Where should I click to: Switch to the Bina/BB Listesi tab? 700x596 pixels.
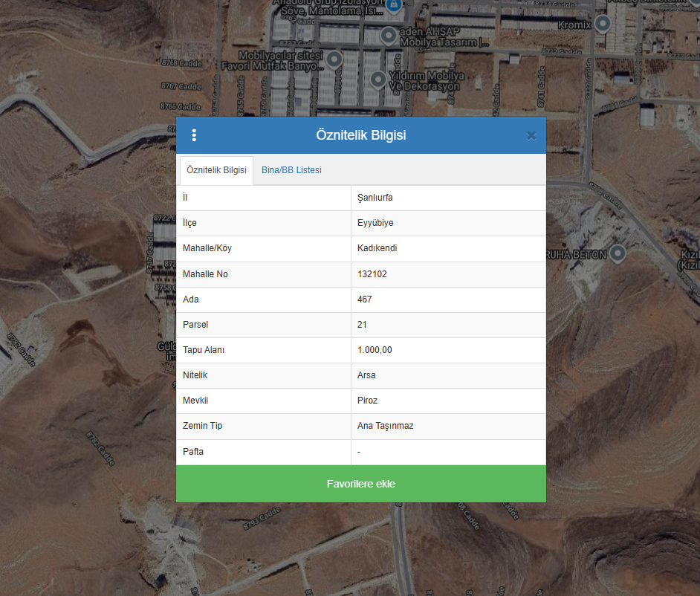point(291,170)
